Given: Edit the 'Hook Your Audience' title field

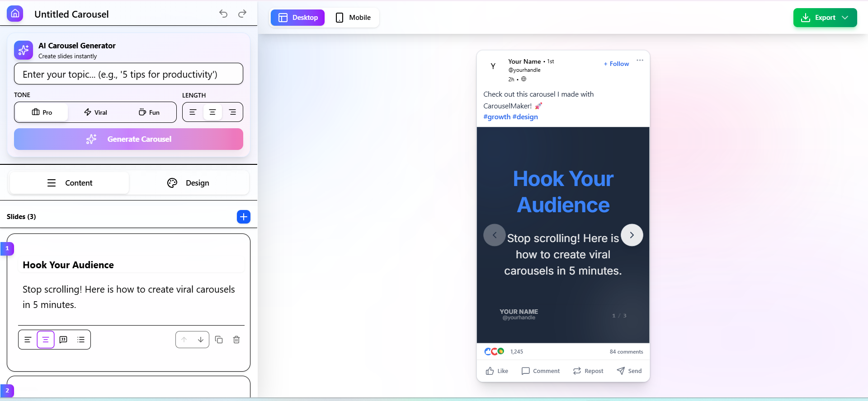Looking at the screenshot, I should tap(131, 265).
